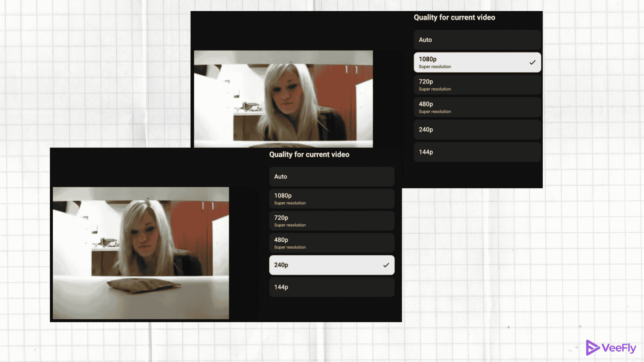Screen dimensions: 644x362
Task: Select 240p quality in the top menu
Action: click(477, 129)
